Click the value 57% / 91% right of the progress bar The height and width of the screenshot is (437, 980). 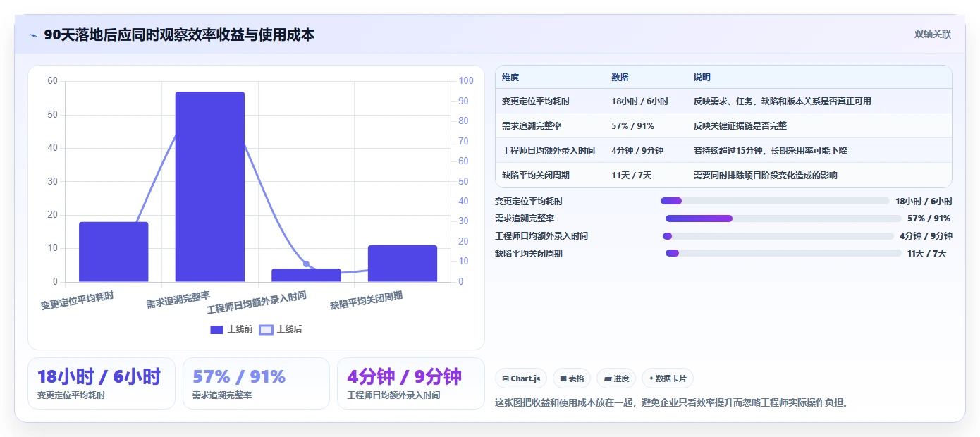929,218
